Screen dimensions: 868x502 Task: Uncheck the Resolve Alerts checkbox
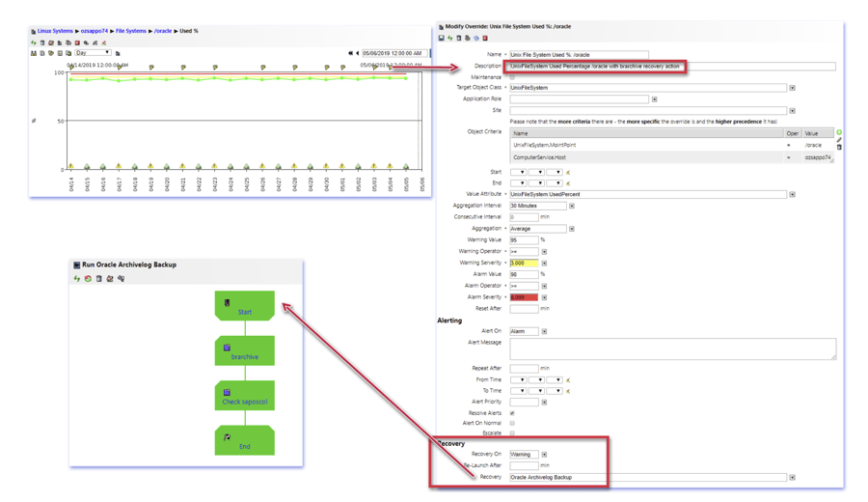pos(512,413)
